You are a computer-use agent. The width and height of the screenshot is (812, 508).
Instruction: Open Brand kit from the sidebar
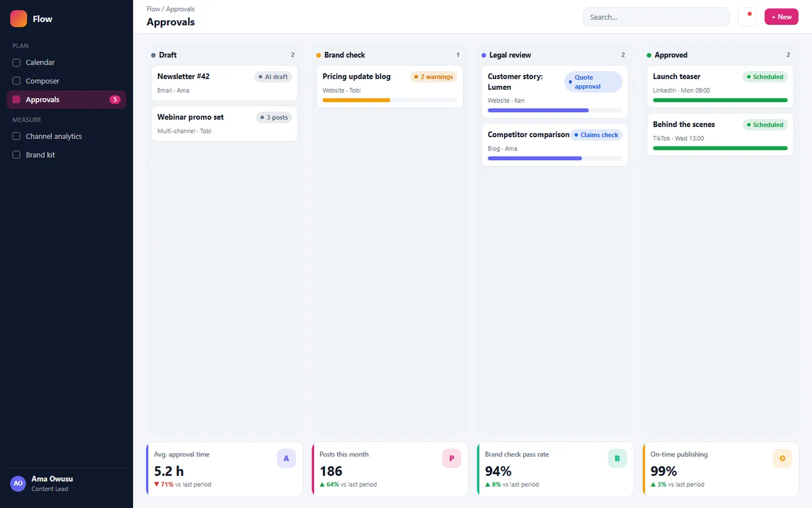[x=66, y=155]
